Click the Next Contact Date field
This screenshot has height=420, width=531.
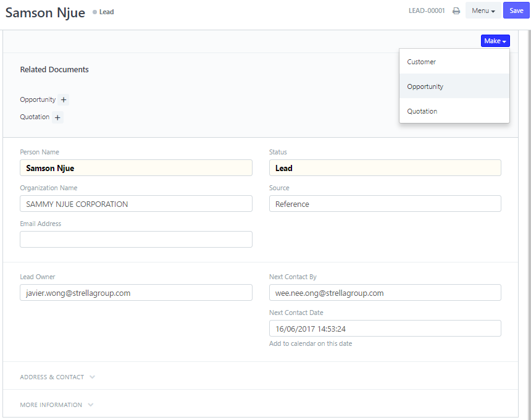[385, 329]
